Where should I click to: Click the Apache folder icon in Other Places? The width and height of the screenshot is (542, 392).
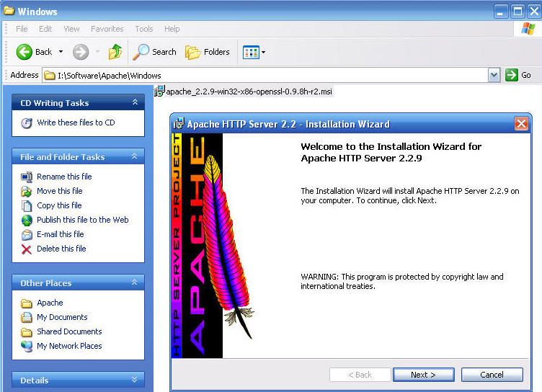click(27, 303)
